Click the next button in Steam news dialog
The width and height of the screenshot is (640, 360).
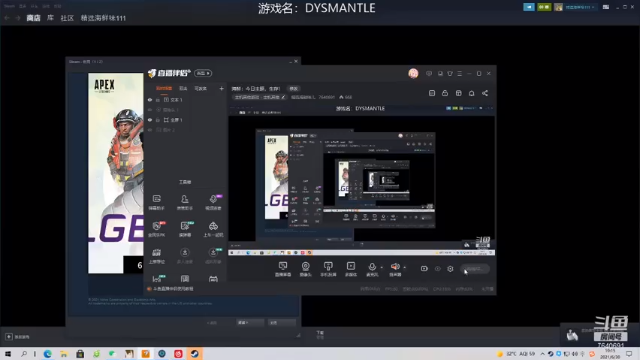click(250, 322)
